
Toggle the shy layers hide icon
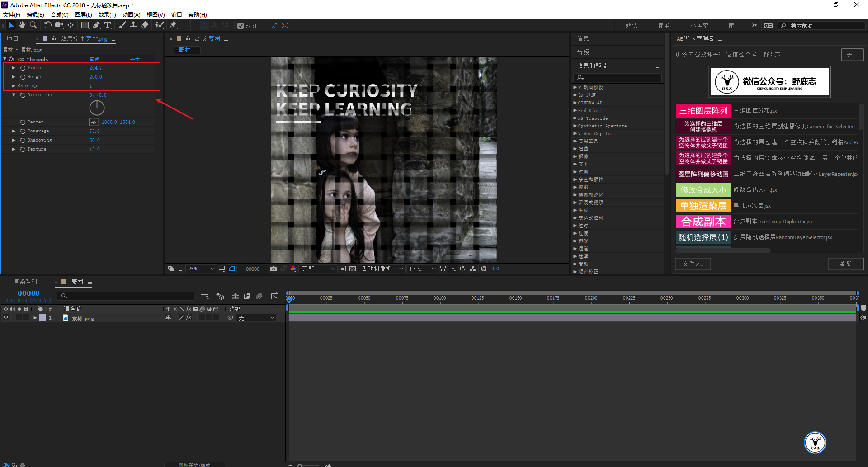[236, 296]
